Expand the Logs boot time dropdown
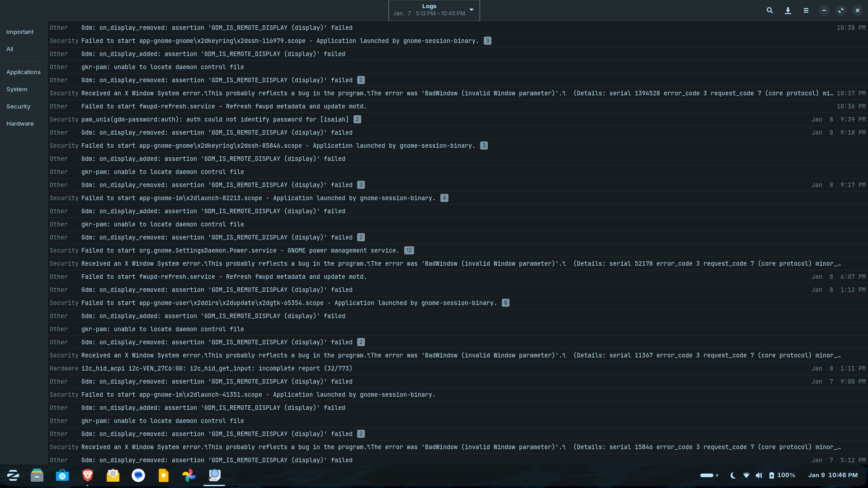Image resolution: width=868 pixels, height=488 pixels. tap(472, 10)
